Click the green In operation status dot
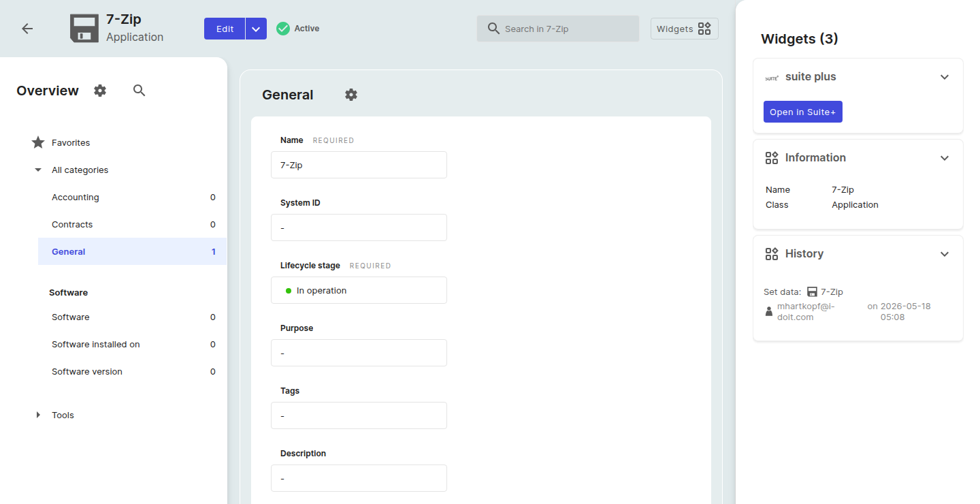The height and width of the screenshot is (504, 980). pyautogui.click(x=289, y=291)
